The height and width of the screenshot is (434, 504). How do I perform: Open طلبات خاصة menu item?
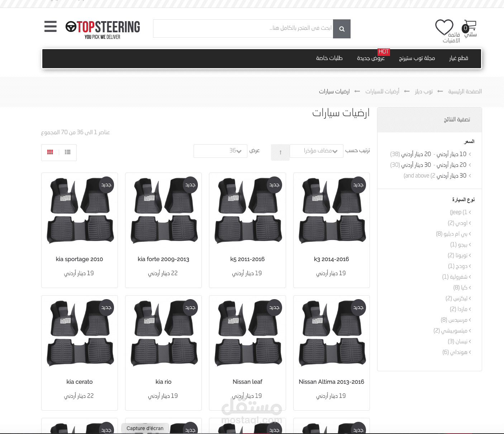pos(329,58)
